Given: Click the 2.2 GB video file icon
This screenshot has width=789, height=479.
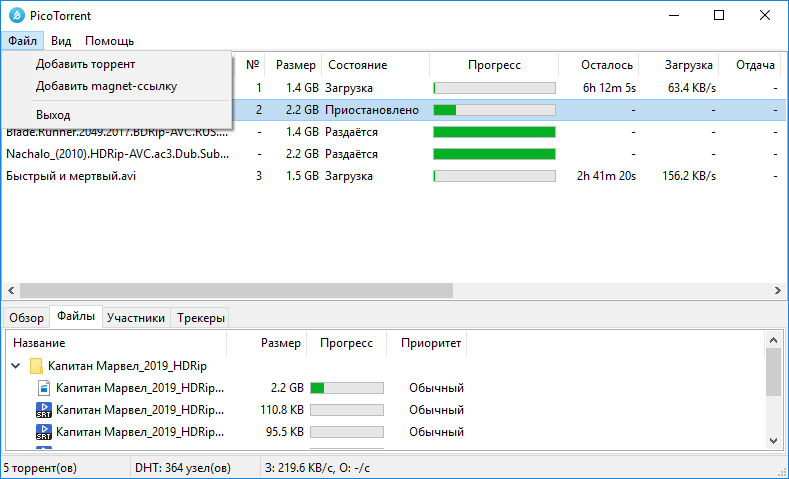Looking at the screenshot, I should coord(44,388).
